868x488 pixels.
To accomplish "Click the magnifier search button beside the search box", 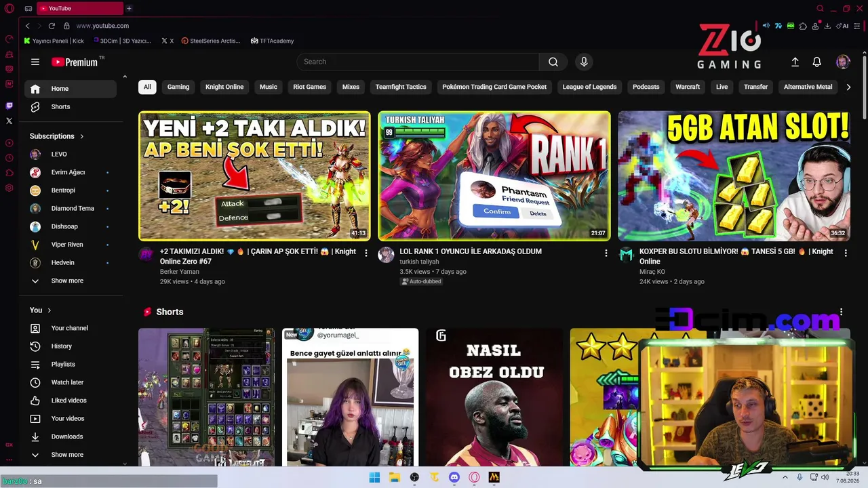I will coord(553,62).
